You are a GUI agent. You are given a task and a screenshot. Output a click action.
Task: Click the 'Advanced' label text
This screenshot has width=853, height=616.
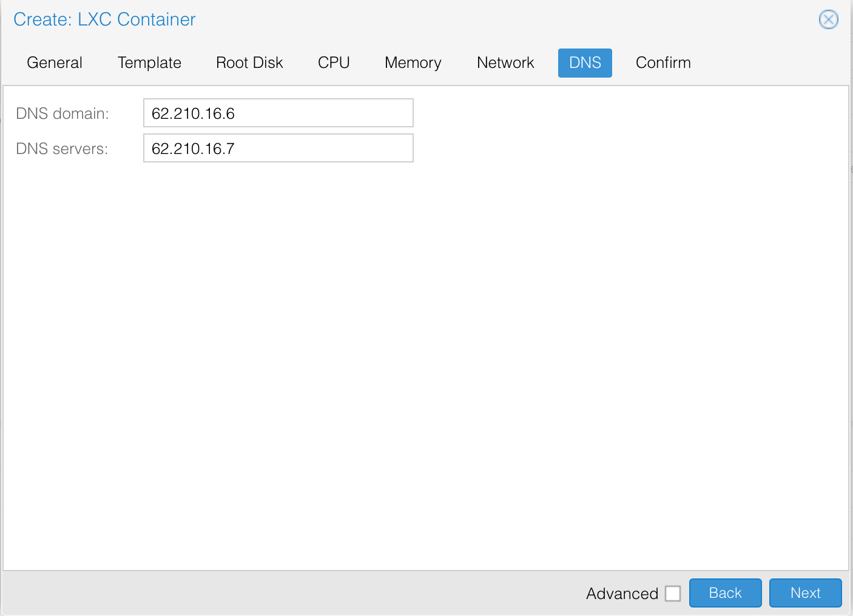[x=622, y=594]
